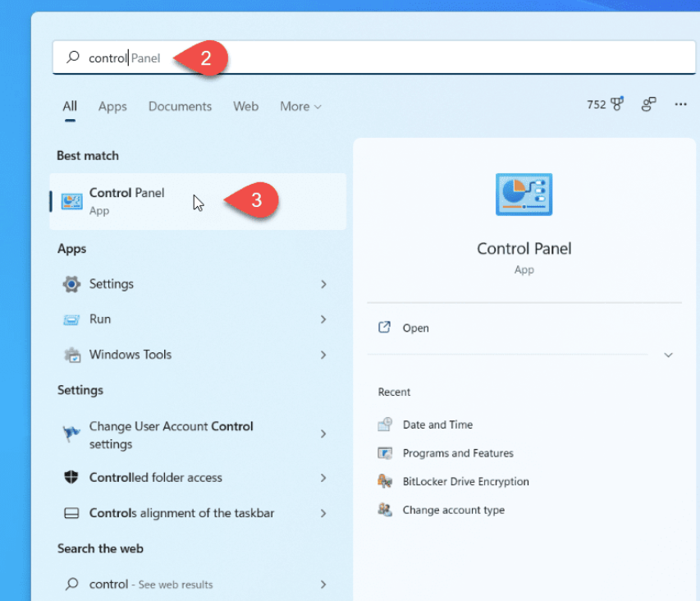Open the three-dot options menu
Screen dimensions: 700x601
click(680, 104)
